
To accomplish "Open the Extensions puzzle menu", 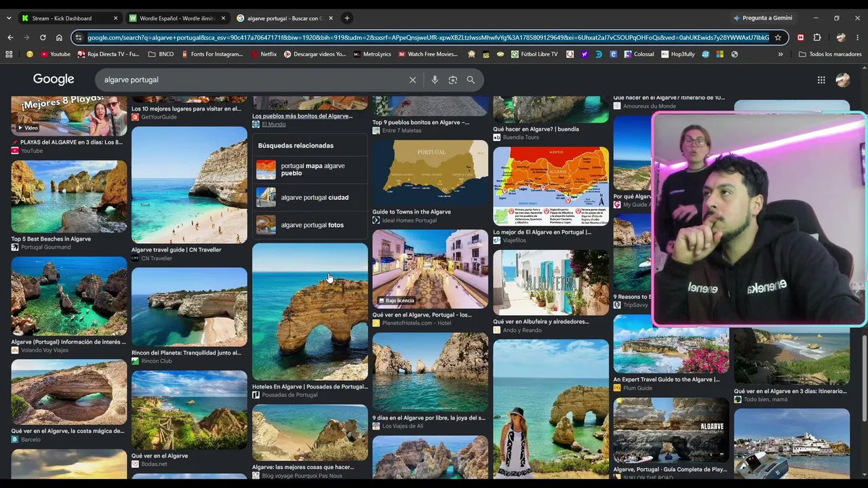I will (x=817, y=37).
